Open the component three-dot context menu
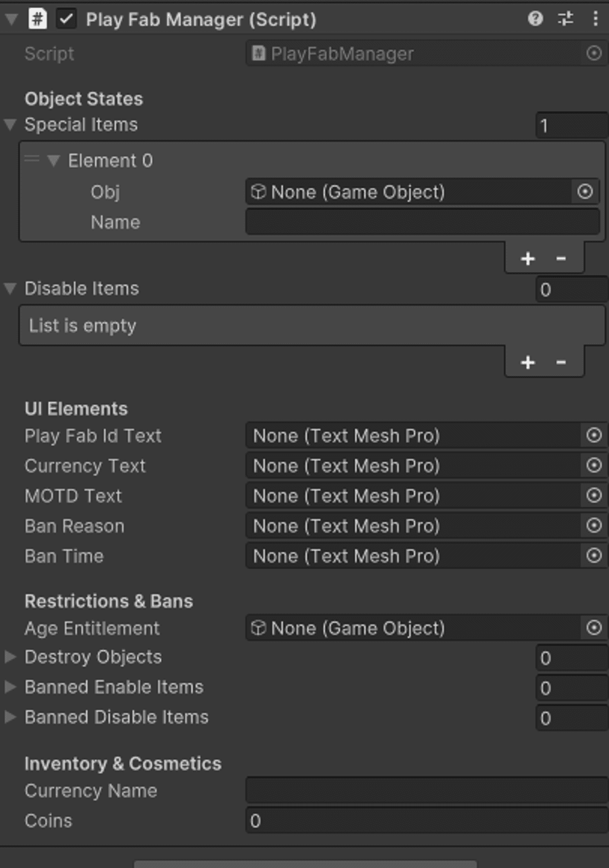Image resolution: width=609 pixels, height=868 pixels. pyautogui.click(x=595, y=19)
